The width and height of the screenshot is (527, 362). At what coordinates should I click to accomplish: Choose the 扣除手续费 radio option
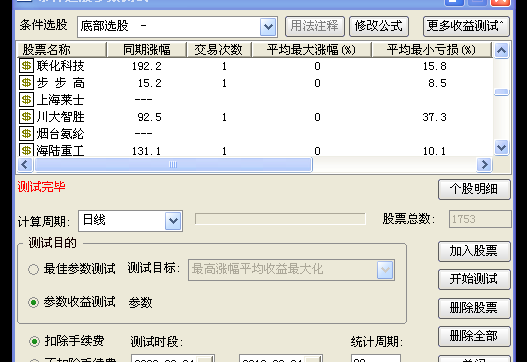coord(34,341)
